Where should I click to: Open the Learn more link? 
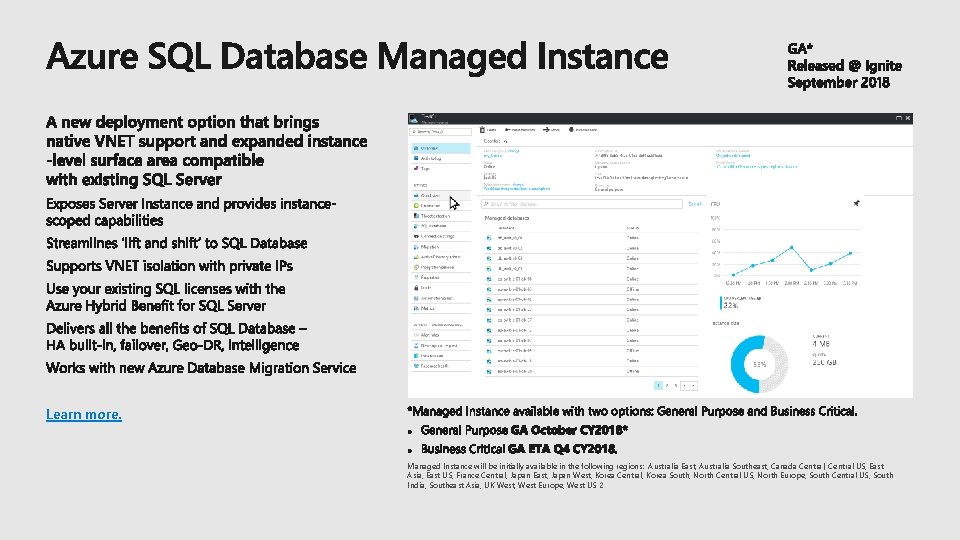click(x=84, y=414)
